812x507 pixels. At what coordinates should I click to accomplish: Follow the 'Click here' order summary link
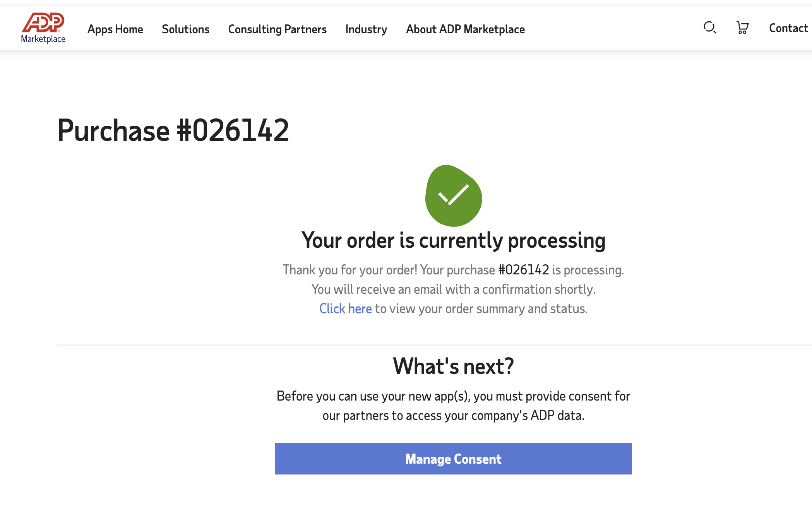[345, 309]
